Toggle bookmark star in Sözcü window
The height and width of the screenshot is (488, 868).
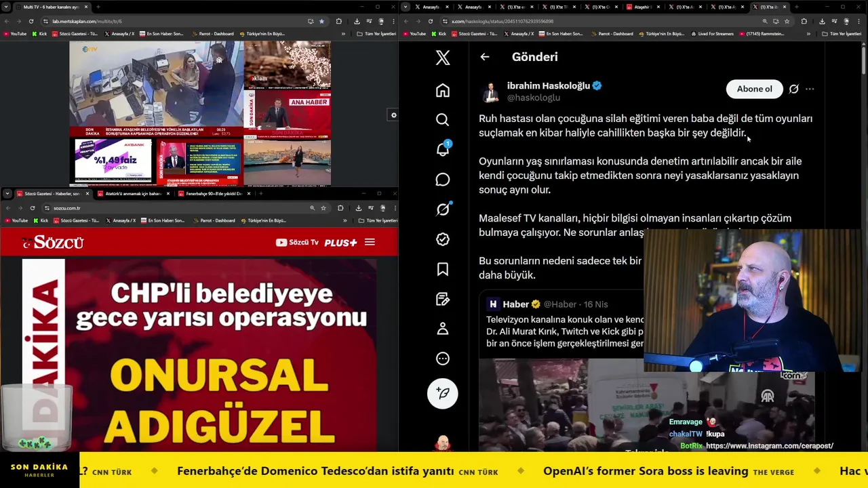pos(323,208)
